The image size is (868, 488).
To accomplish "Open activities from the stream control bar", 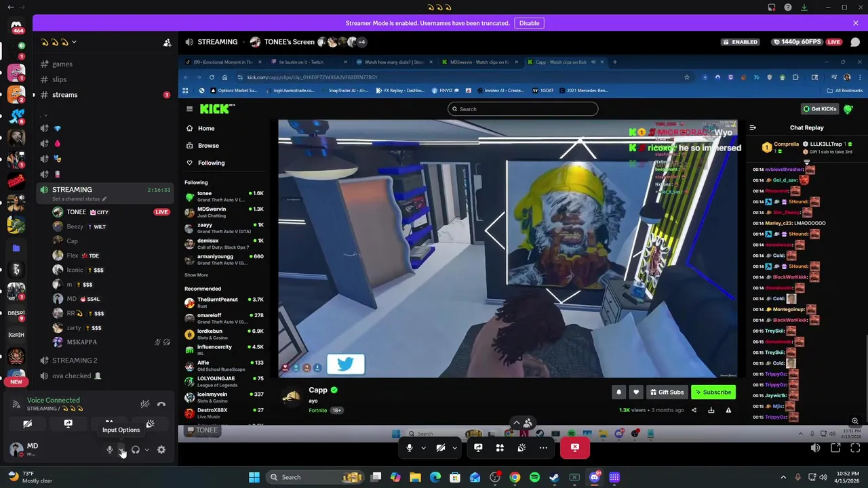I will (500, 448).
